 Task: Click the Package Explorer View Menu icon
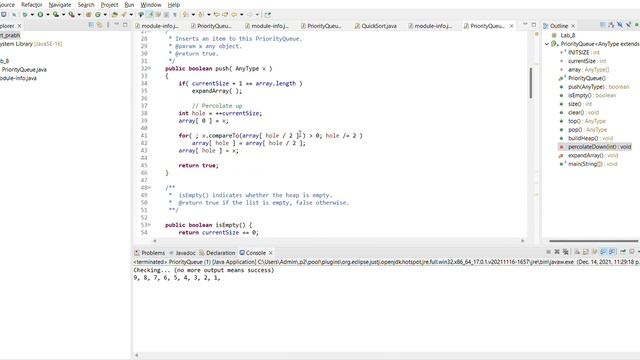pyautogui.click(x=108, y=25)
